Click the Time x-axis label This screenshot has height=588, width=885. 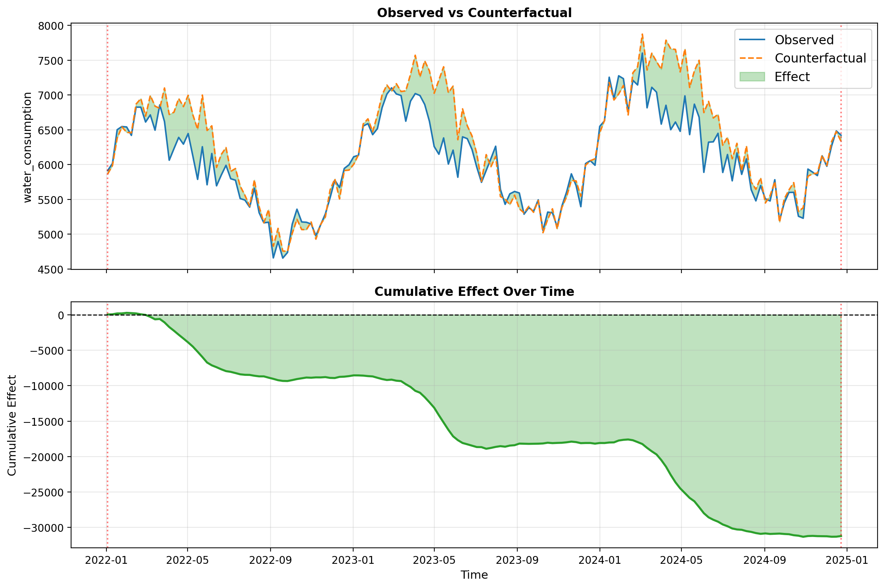pos(474,575)
